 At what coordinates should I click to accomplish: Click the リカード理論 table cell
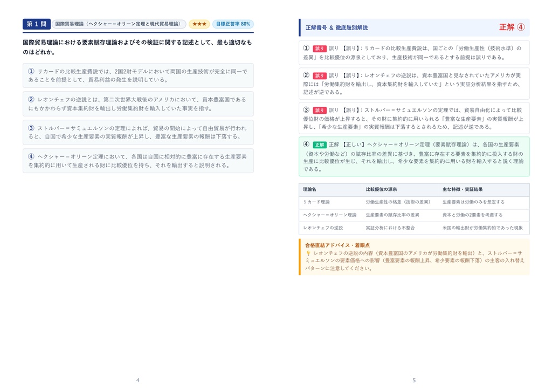[316, 202]
